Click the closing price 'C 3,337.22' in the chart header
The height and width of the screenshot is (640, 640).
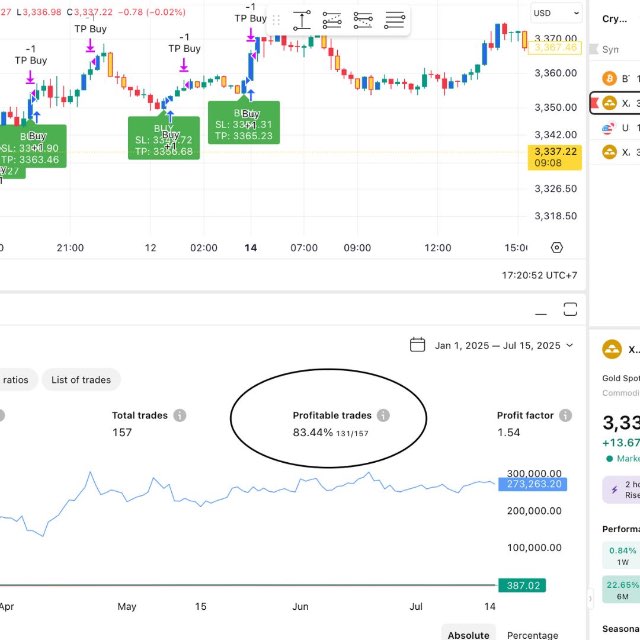point(89,12)
